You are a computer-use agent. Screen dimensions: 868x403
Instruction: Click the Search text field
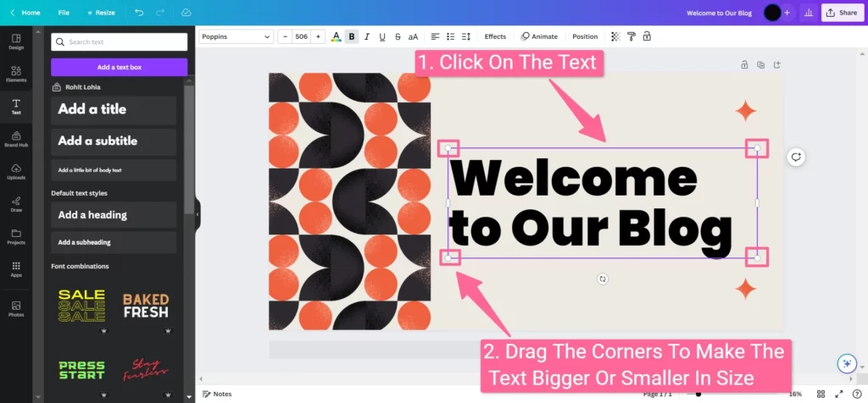(x=119, y=42)
